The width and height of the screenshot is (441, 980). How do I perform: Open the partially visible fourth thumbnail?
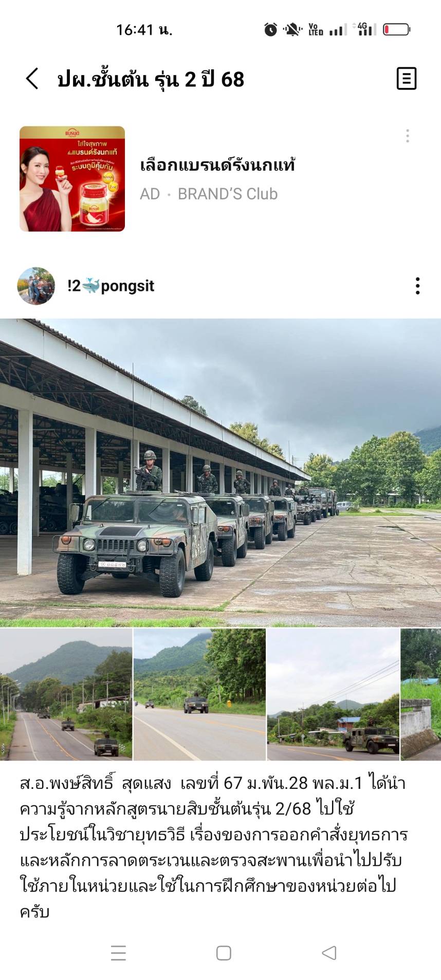point(421,694)
